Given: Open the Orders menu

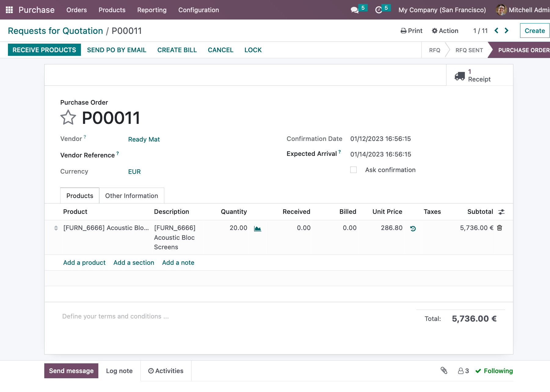Looking at the screenshot, I should tap(77, 10).
